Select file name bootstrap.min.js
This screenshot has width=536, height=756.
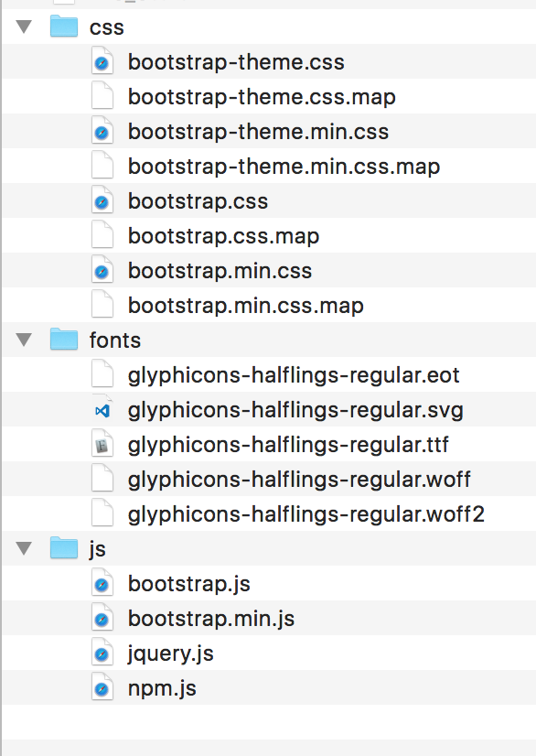[x=211, y=619]
